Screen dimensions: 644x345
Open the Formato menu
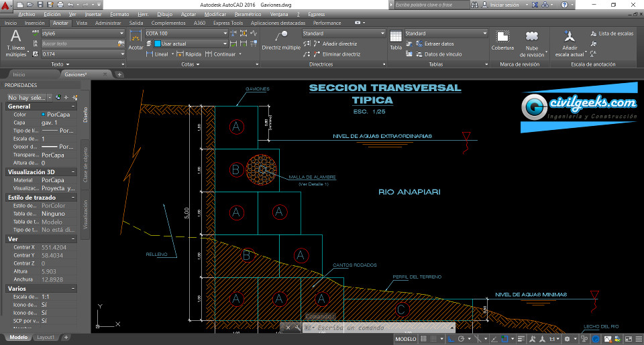coord(119,13)
